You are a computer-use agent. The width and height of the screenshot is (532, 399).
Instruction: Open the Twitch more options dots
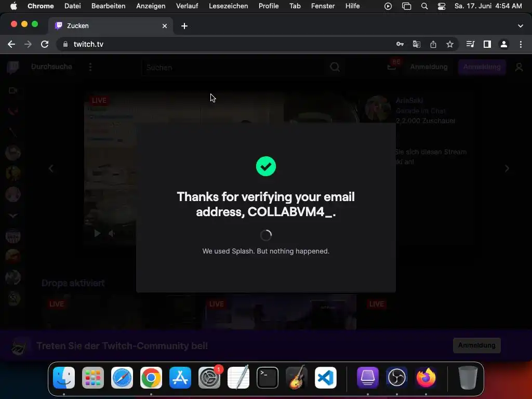point(90,67)
